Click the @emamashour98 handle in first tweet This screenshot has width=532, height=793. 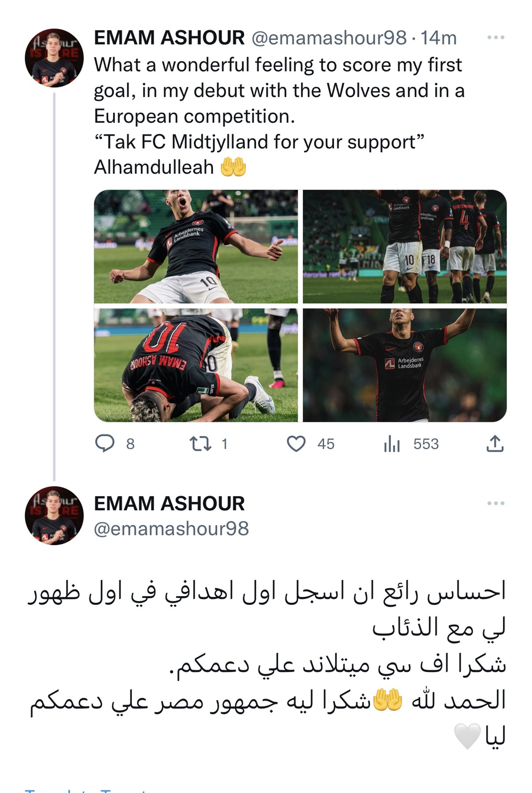(329, 38)
